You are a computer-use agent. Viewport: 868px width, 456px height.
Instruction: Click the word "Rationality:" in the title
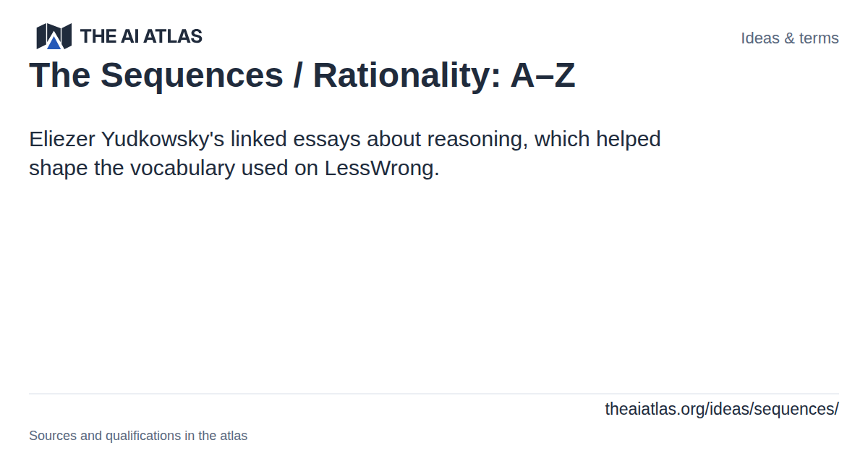click(x=407, y=75)
